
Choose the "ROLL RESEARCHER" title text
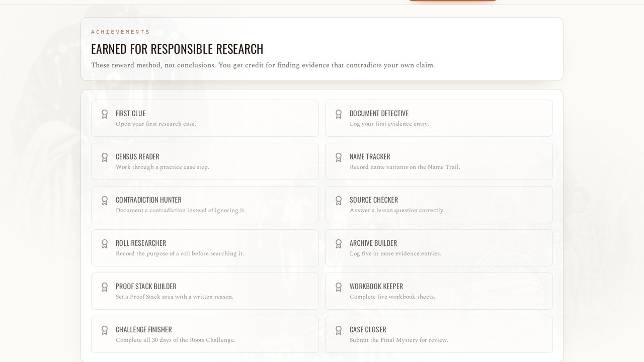(141, 243)
